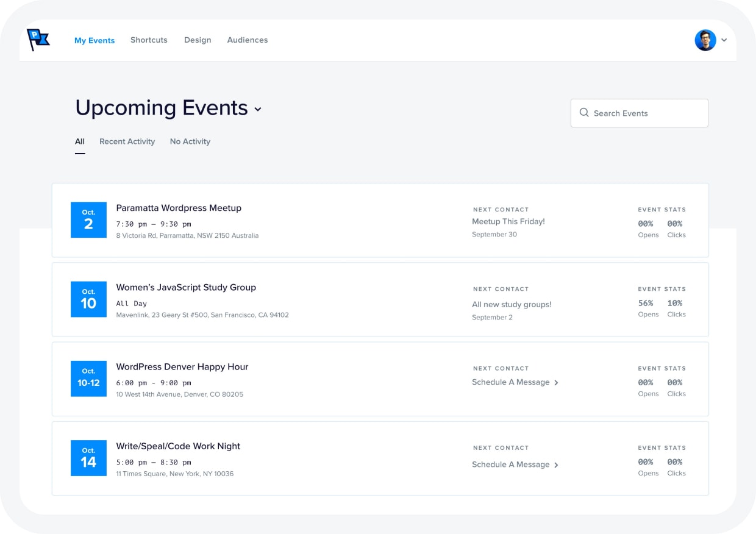The image size is (756, 534).
Task: Click the arrow after WordPress Denver's Schedule A Message
Action: click(x=556, y=383)
